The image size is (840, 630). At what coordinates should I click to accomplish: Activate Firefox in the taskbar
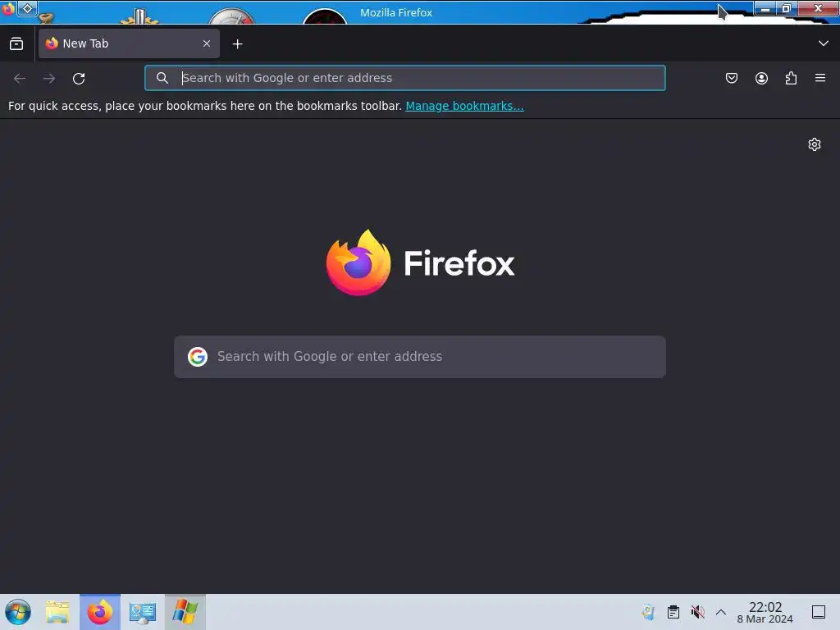click(100, 612)
